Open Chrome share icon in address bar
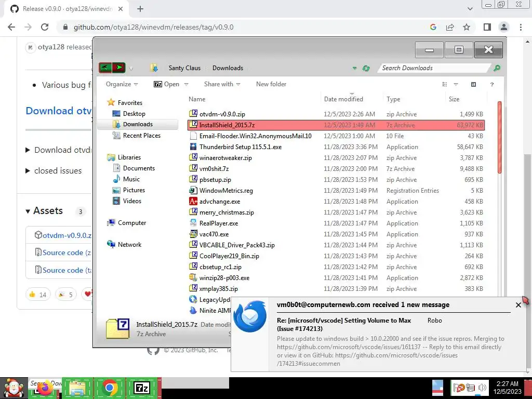The image size is (532, 399). tap(450, 27)
